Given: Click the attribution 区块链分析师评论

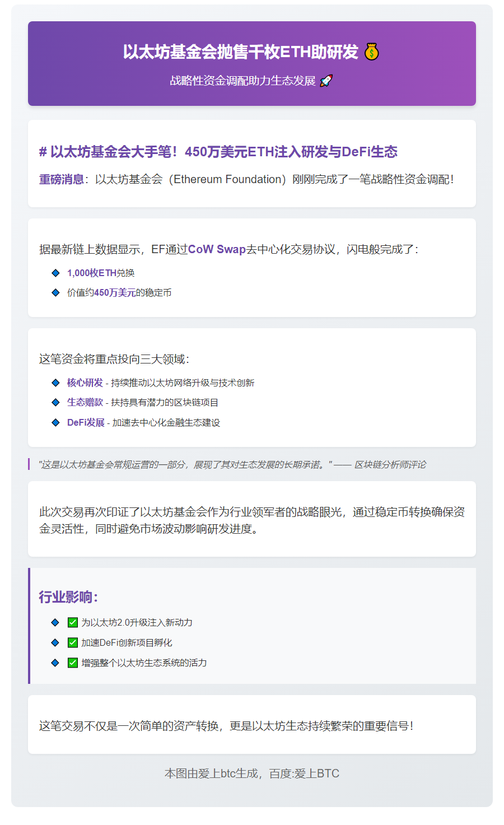Looking at the screenshot, I should [390, 464].
